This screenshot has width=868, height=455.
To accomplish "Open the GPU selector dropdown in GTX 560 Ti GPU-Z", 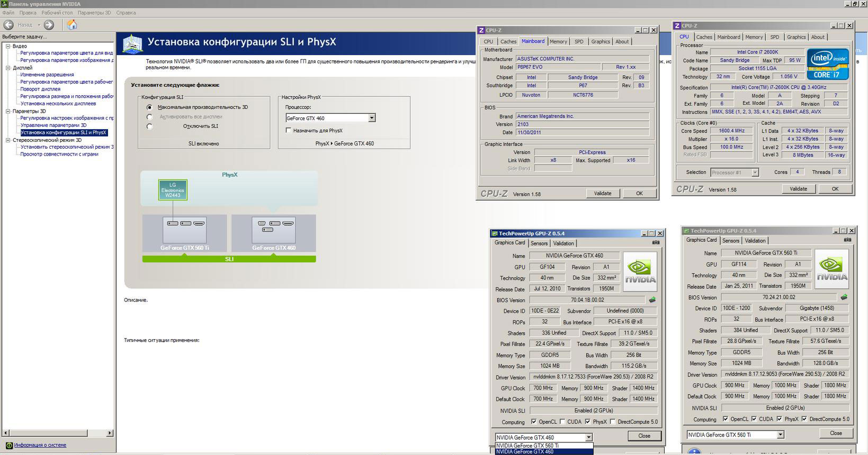I will (x=780, y=435).
